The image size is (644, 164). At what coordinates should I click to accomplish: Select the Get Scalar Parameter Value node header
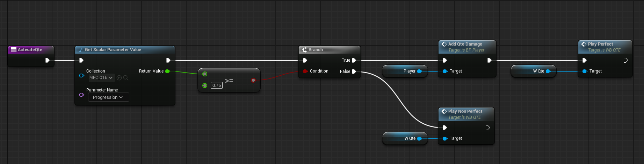[x=113, y=50]
